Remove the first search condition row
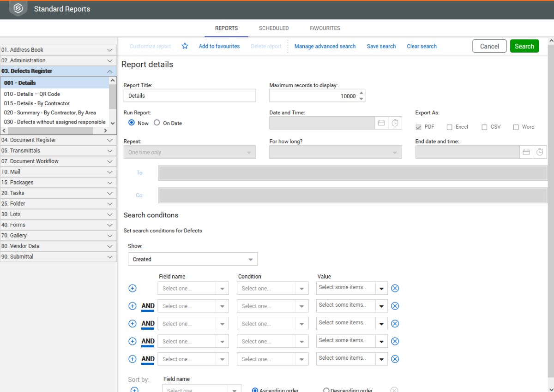This screenshot has width=554, height=392. click(395, 288)
